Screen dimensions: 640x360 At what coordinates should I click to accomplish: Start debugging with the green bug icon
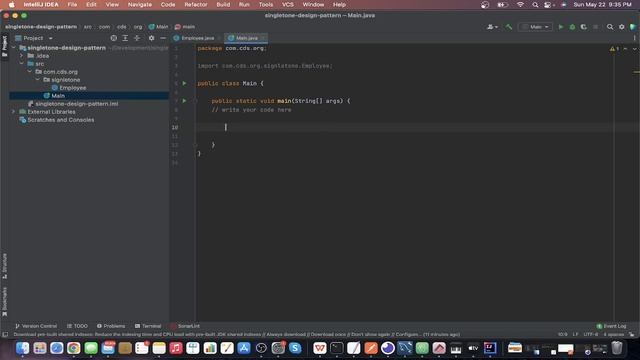point(572,27)
